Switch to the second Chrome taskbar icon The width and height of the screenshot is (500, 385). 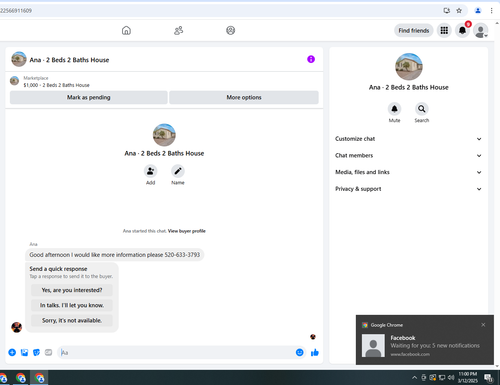(21, 378)
